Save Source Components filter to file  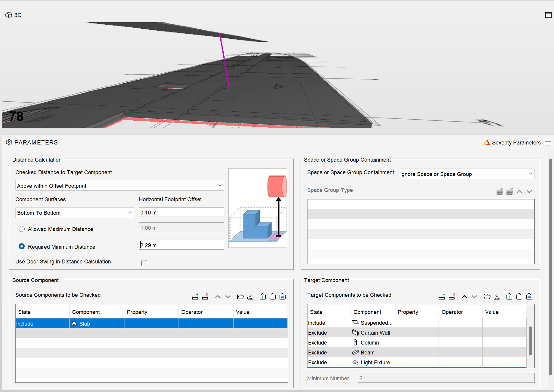[250, 296]
